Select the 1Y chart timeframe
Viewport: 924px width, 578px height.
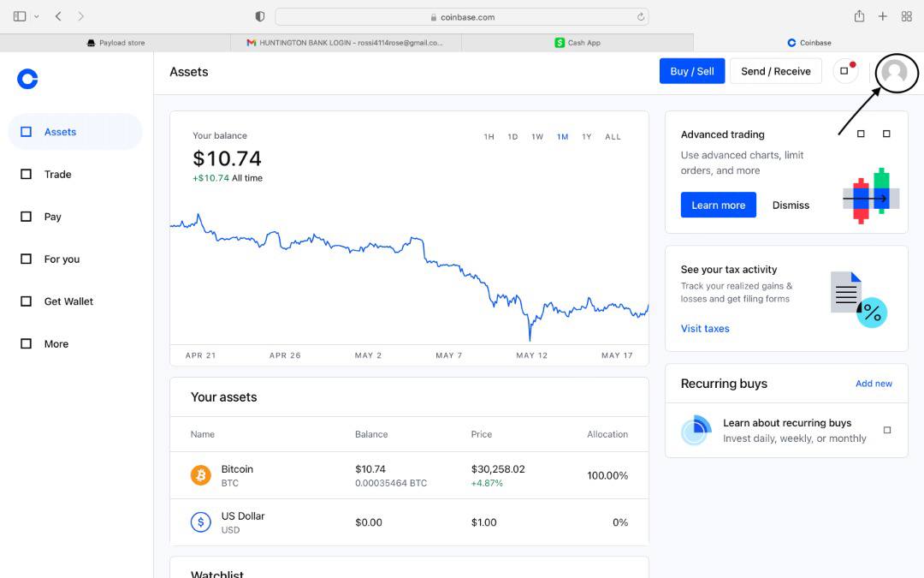tap(587, 137)
